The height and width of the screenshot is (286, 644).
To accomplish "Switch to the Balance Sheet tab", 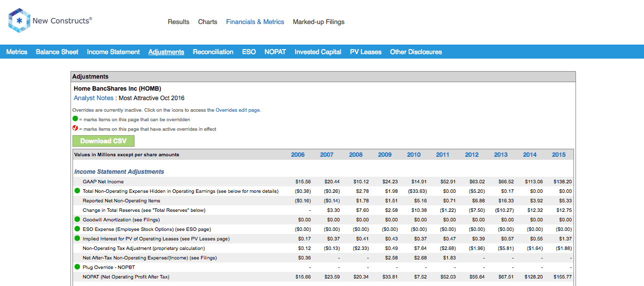I will pyautogui.click(x=57, y=52).
